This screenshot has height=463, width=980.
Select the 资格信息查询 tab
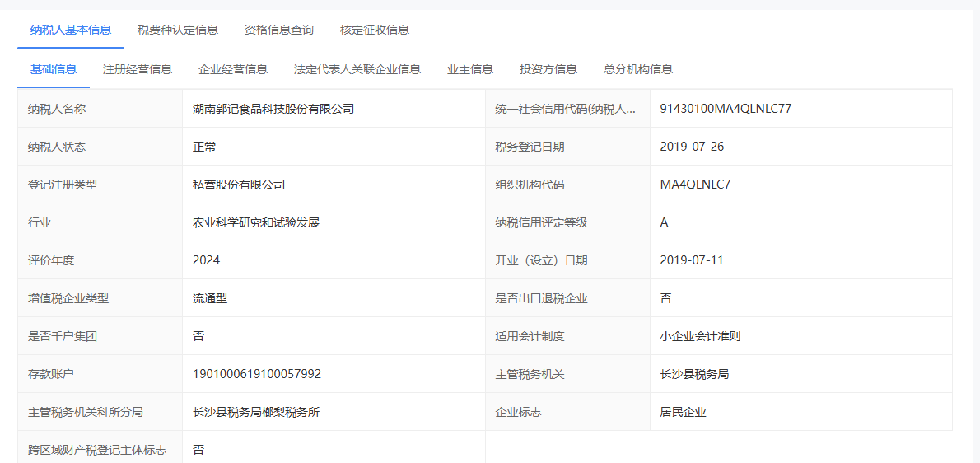(x=279, y=30)
